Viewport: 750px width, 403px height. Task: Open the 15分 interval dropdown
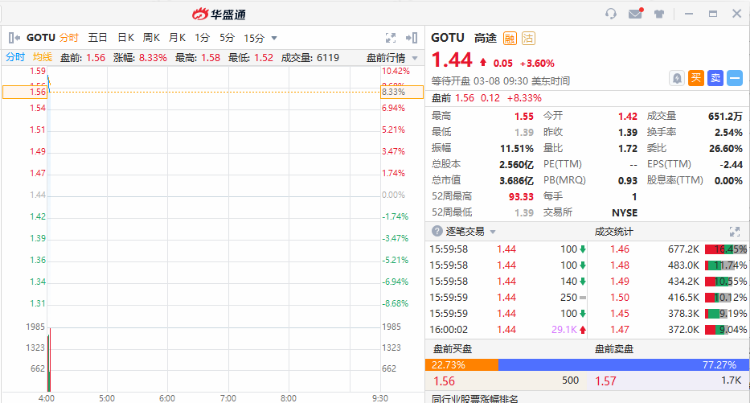(259, 37)
